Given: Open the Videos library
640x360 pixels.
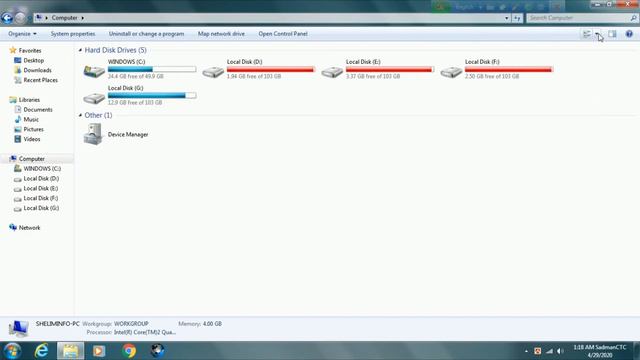Looking at the screenshot, I should click(x=31, y=139).
